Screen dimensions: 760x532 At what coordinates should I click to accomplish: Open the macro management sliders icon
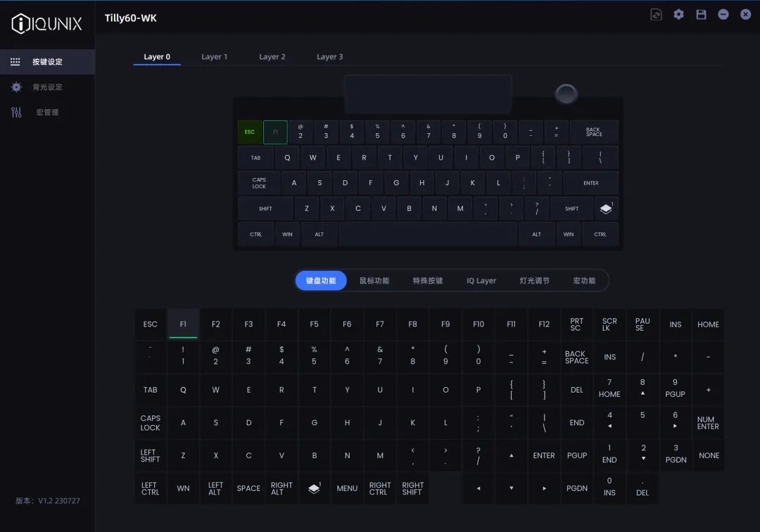pos(16,113)
